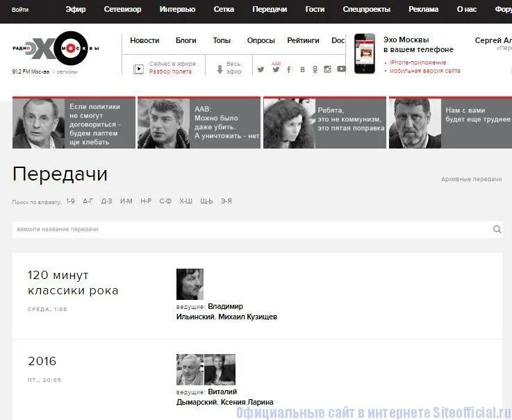The height and width of the screenshot is (420, 512).
Task: Open the Архивные передачи link
Action: click(471, 179)
